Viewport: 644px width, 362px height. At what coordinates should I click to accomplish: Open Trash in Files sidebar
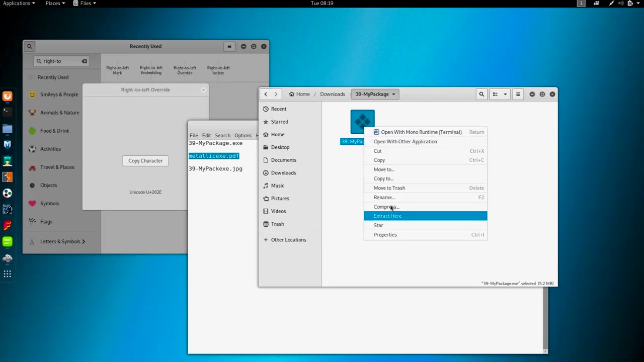(x=277, y=224)
